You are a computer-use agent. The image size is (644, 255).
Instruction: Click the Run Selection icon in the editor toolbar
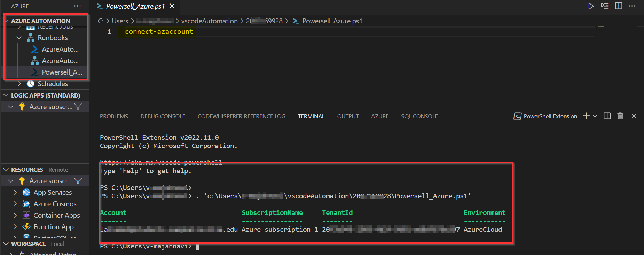[605, 6]
